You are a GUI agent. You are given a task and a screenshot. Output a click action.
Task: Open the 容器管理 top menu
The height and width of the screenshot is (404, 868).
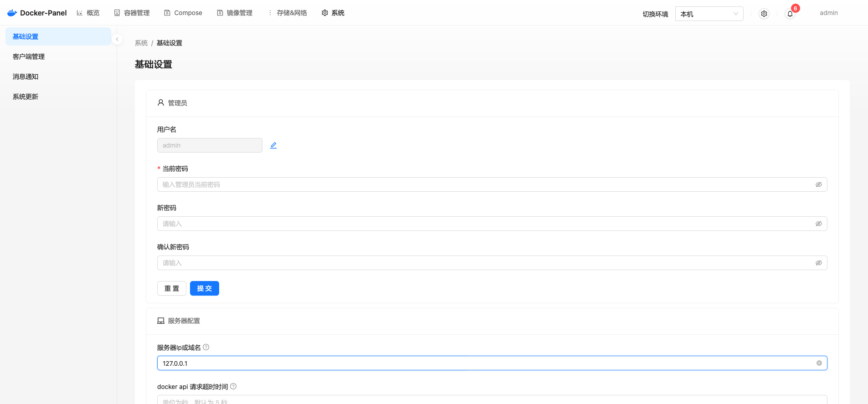132,13
